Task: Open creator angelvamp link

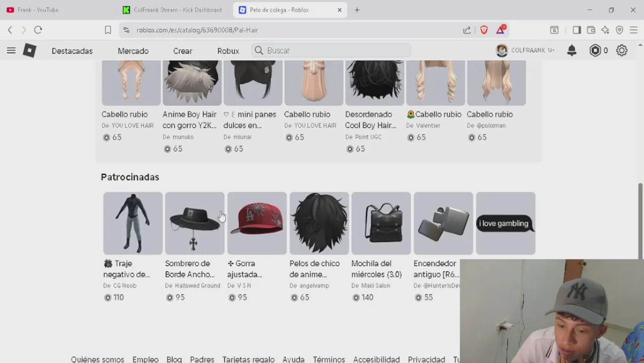Action: click(313, 285)
